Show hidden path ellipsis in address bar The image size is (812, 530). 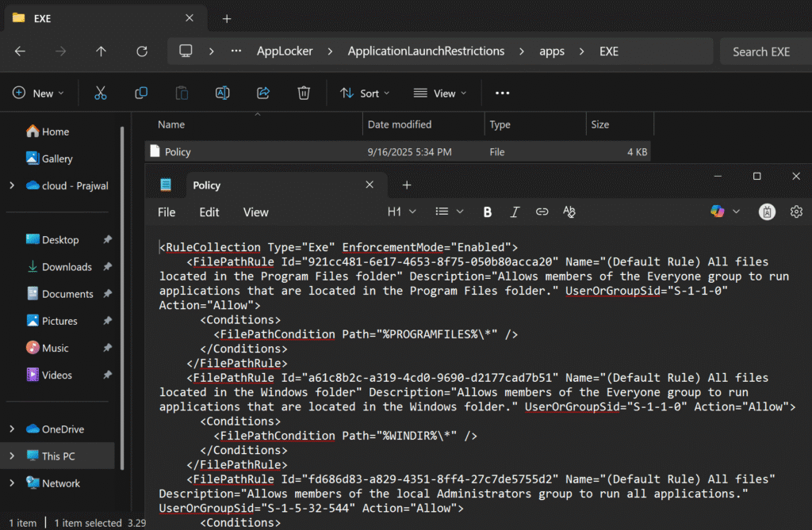tap(236, 51)
